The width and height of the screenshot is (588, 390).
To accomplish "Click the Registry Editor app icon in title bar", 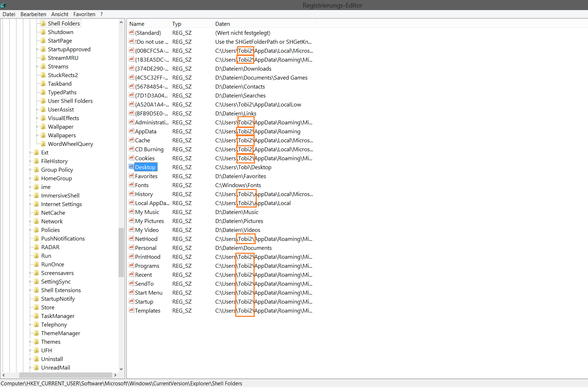I will point(3,5).
